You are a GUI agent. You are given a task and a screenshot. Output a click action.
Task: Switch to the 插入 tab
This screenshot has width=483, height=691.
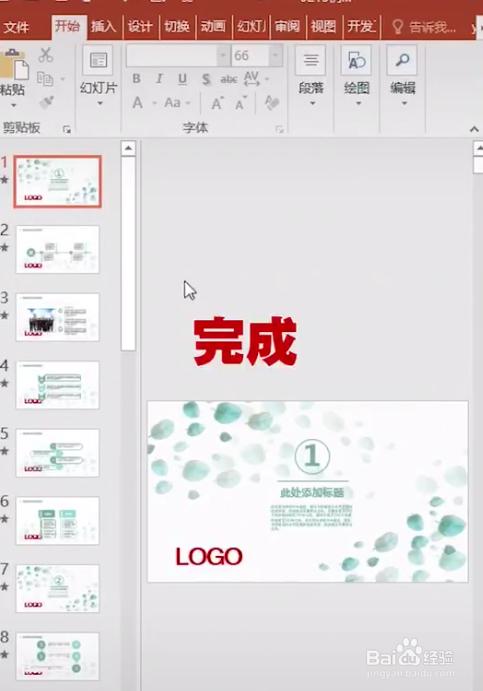(103, 27)
